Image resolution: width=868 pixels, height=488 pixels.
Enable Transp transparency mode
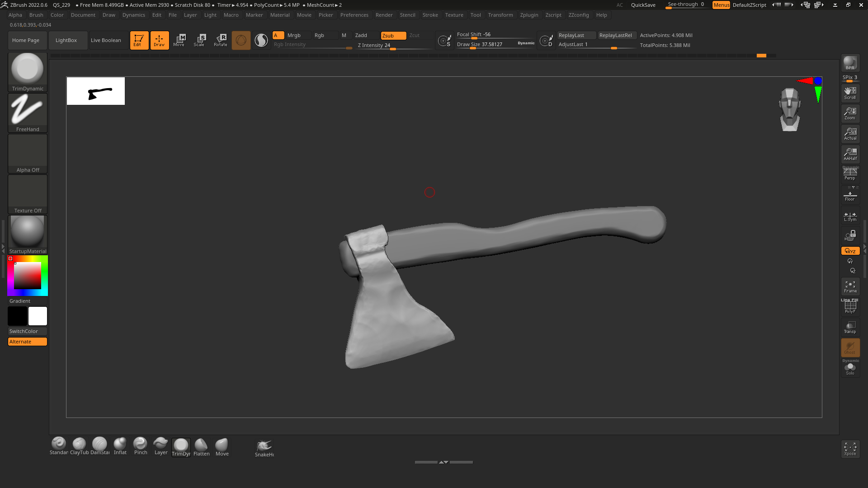[850, 327]
